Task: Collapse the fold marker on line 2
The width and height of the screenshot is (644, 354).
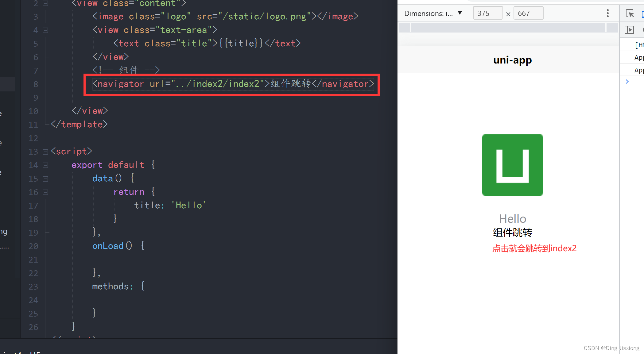Action: 45,3
